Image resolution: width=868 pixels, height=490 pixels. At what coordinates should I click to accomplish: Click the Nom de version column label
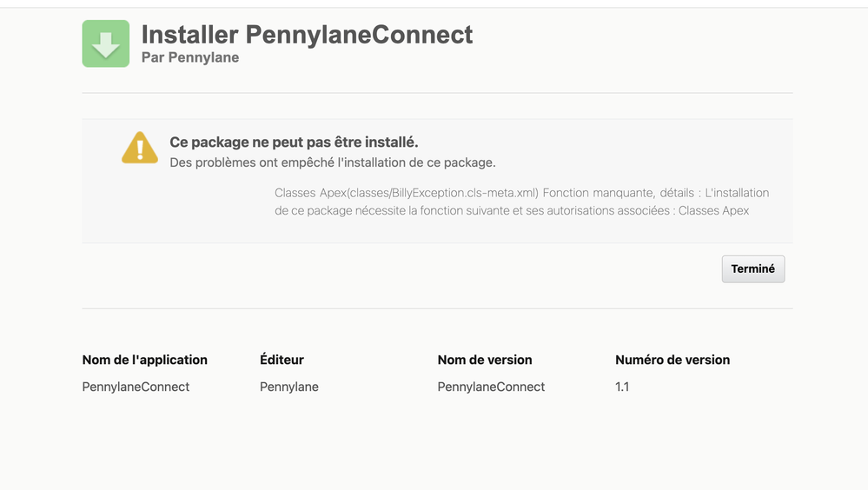pos(484,360)
